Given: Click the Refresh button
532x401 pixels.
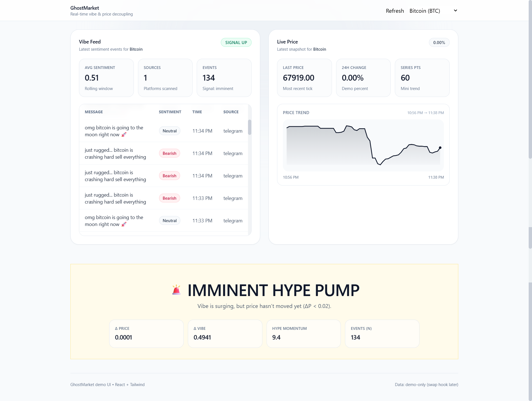Looking at the screenshot, I should click(x=395, y=11).
